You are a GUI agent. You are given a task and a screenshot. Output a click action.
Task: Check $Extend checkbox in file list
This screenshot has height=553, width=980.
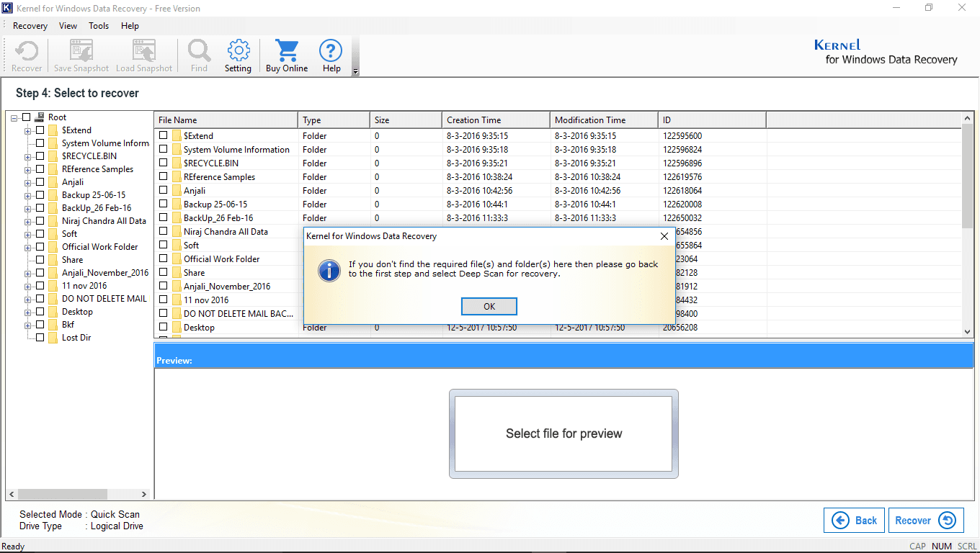point(164,135)
